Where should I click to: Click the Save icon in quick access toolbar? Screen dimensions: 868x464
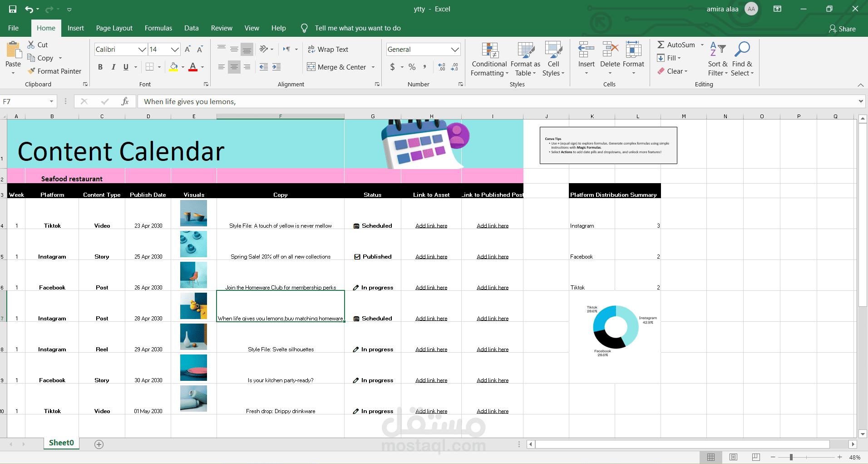click(13, 9)
